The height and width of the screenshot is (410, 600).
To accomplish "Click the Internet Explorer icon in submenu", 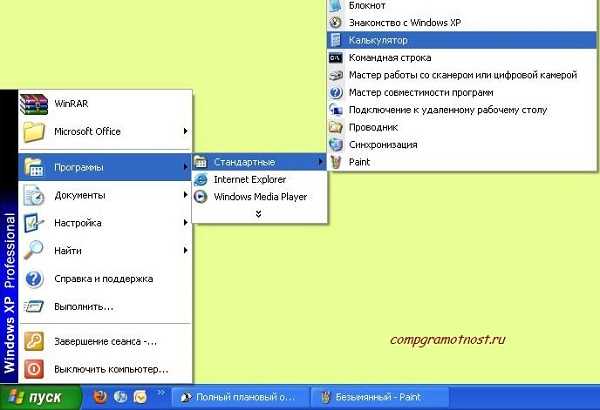I will coord(201,180).
